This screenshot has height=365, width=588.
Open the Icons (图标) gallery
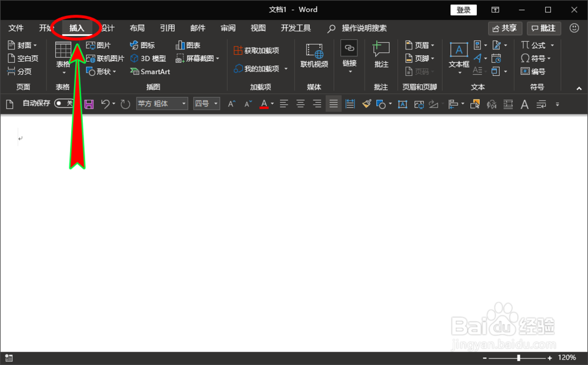tap(142, 45)
